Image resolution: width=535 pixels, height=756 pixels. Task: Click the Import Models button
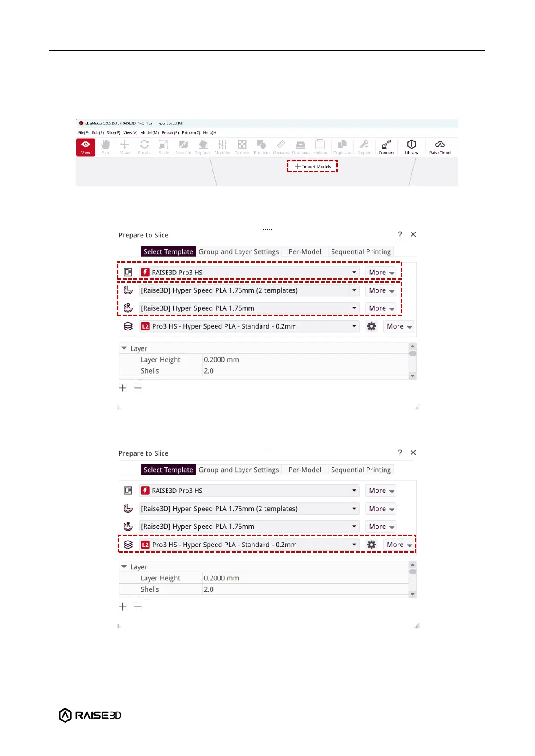313,167
